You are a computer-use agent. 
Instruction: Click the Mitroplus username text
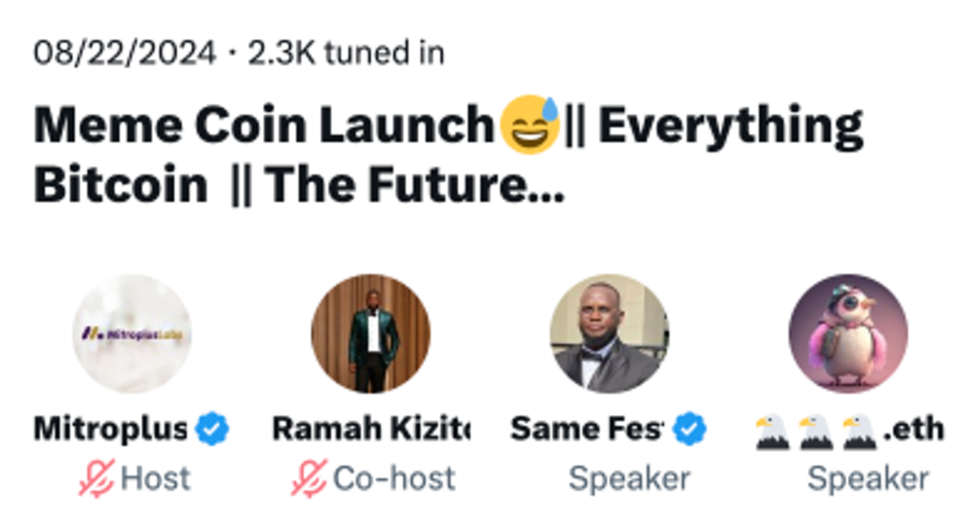(x=111, y=429)
